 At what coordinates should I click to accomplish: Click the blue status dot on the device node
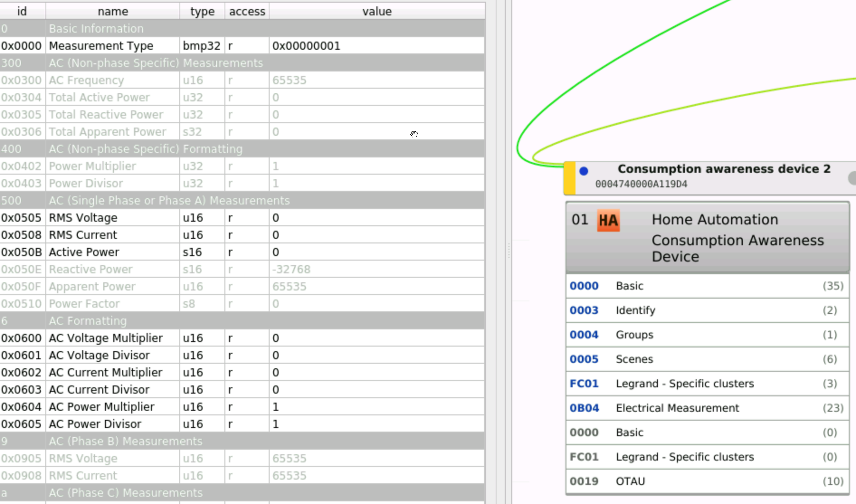pos(584,171)
